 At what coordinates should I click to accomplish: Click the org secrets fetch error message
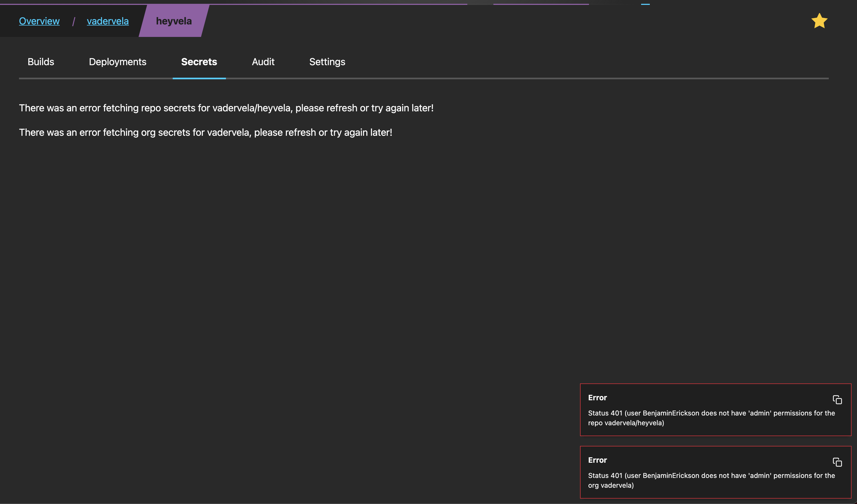coord(205,133)
